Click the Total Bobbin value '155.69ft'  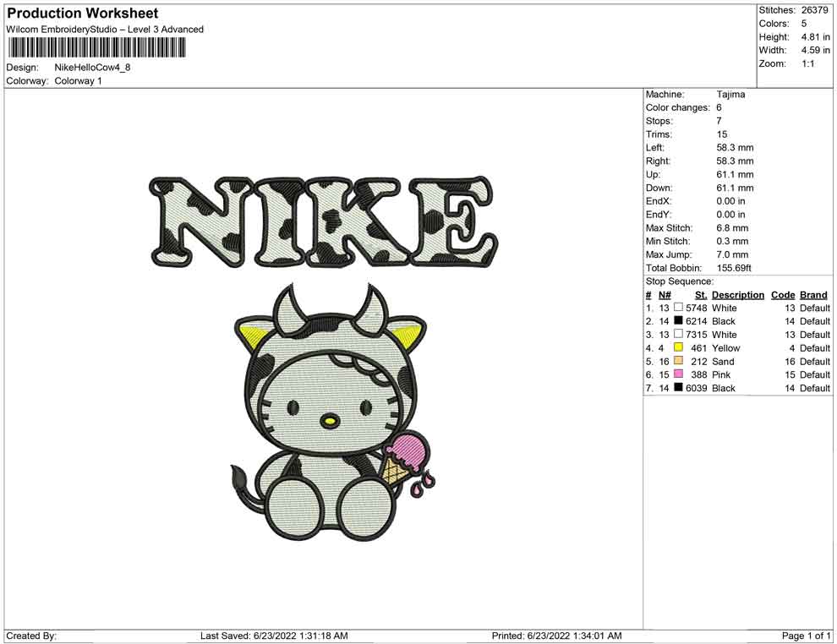[x=734, y=268]
